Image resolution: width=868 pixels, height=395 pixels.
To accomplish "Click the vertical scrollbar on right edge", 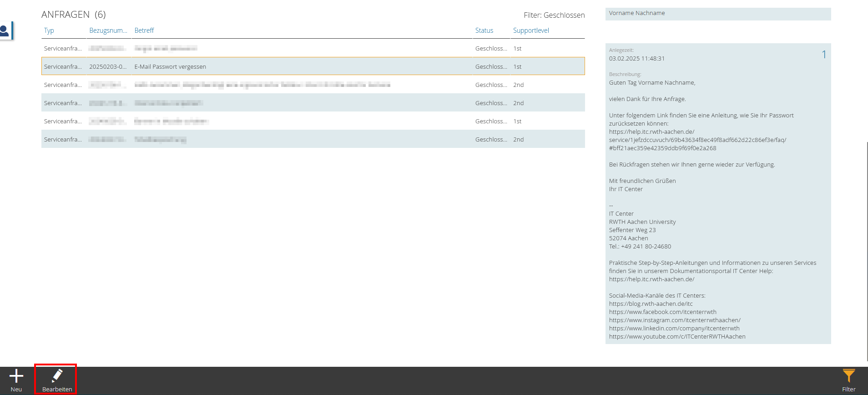I will tap(867, 250).
